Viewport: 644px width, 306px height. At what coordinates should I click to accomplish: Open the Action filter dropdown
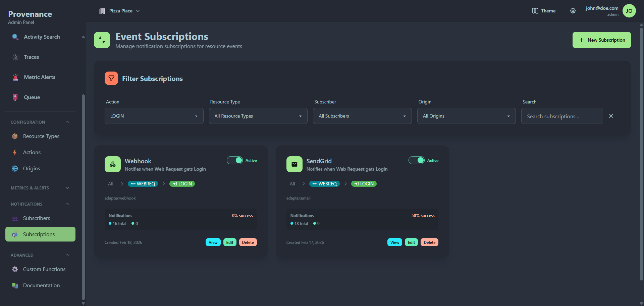[x=154, y=116]
